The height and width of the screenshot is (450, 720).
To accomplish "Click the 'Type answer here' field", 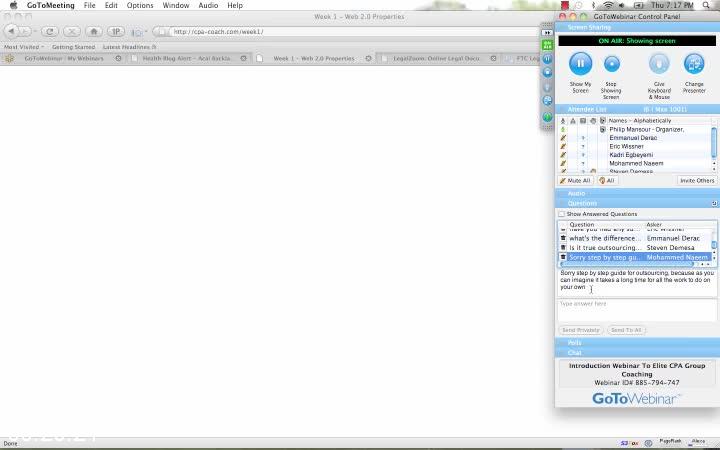I will point(637,310).
